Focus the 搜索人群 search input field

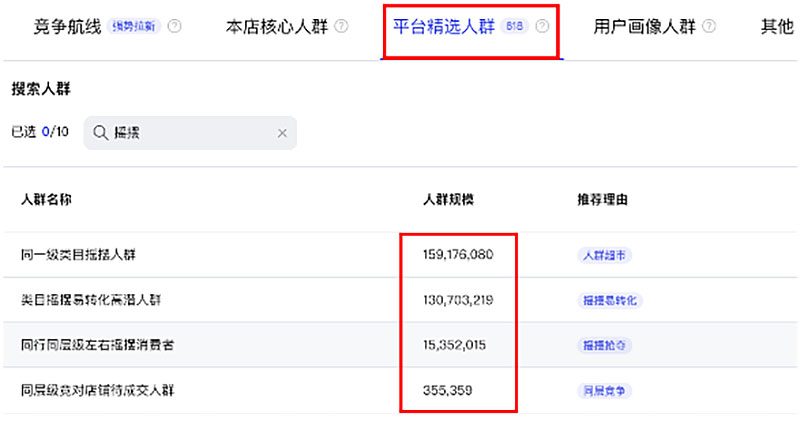190,133
